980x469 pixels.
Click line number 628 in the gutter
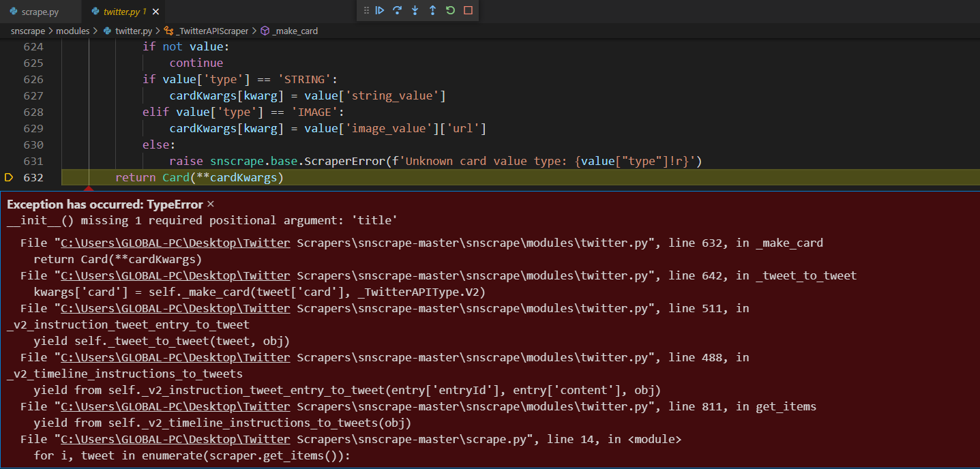[x=33, y=112]
